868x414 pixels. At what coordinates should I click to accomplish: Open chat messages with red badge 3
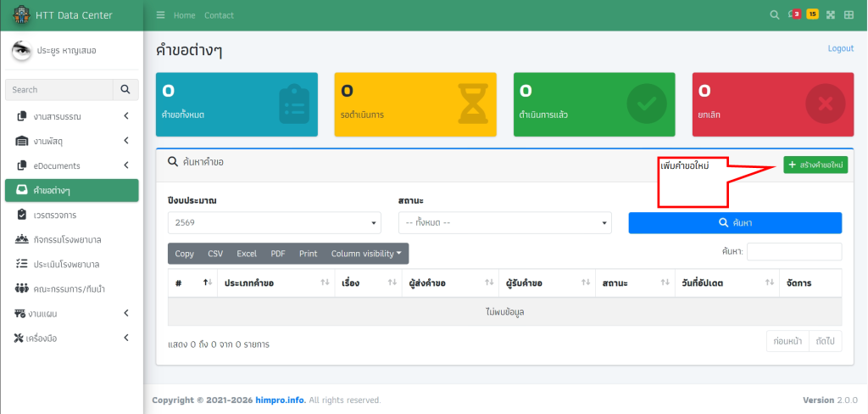(x=793, y=14)
